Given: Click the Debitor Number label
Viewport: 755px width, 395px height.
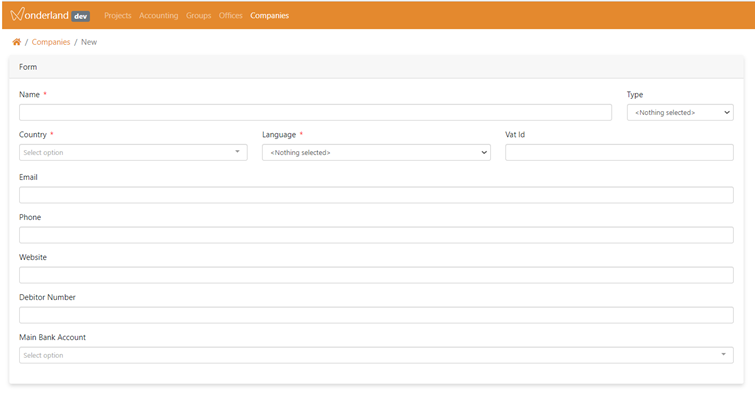Looking at the screenshot, I should coord(47,297).
